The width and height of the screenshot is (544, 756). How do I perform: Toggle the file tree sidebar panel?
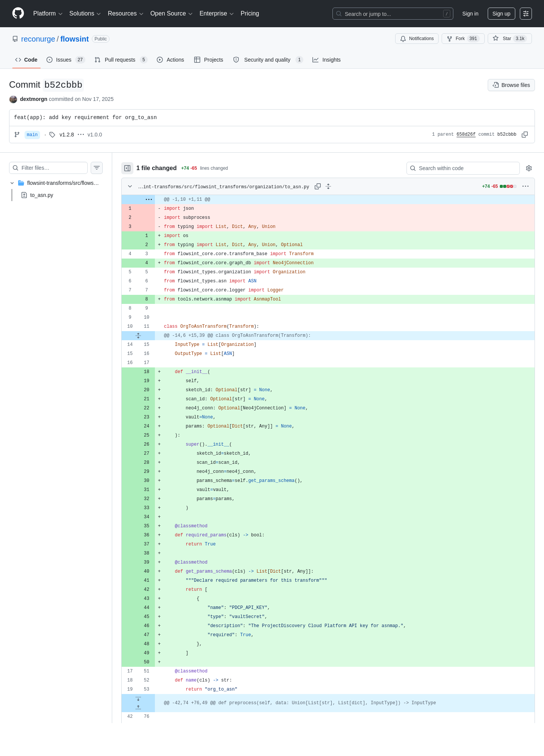(x=127, y=168)
